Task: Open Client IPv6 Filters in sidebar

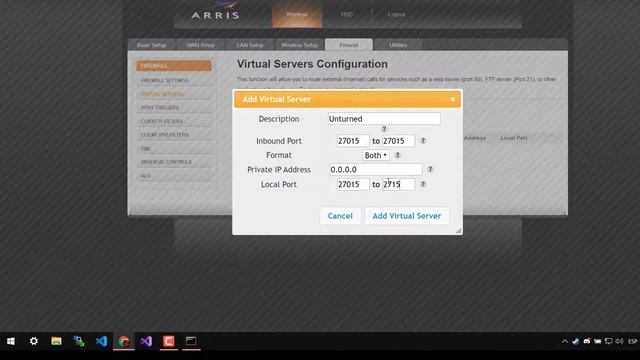Action: 174,135
